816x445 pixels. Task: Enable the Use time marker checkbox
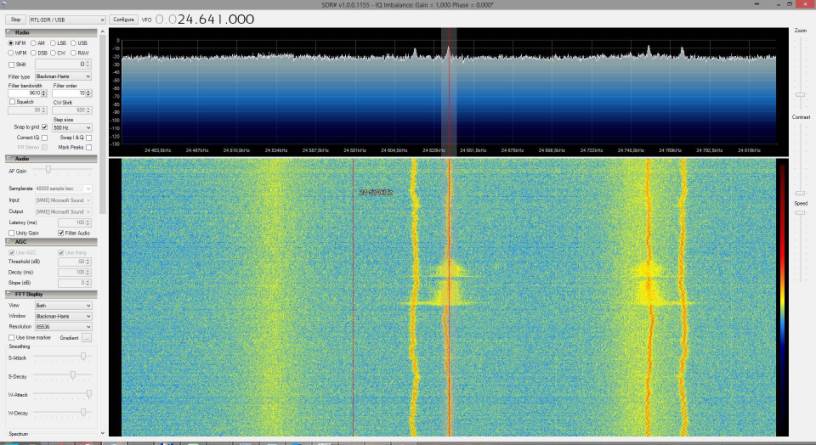11,338
